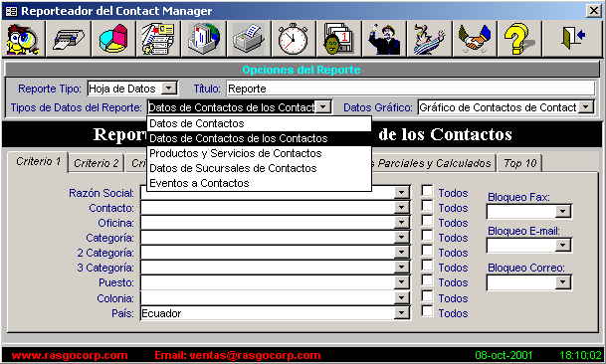Choose Productos y Servicios de Contactos option
The width and height of the screenshot is (606, 364).
(259, 153)
